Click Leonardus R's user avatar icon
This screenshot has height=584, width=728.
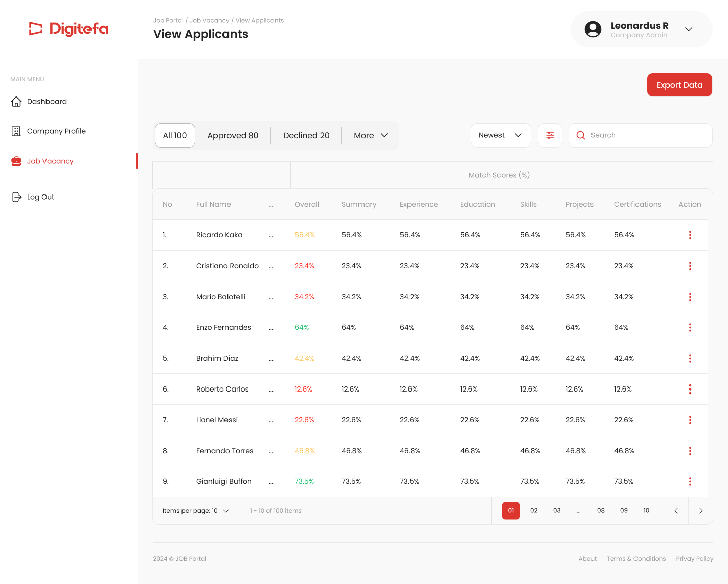pos(593,29)
